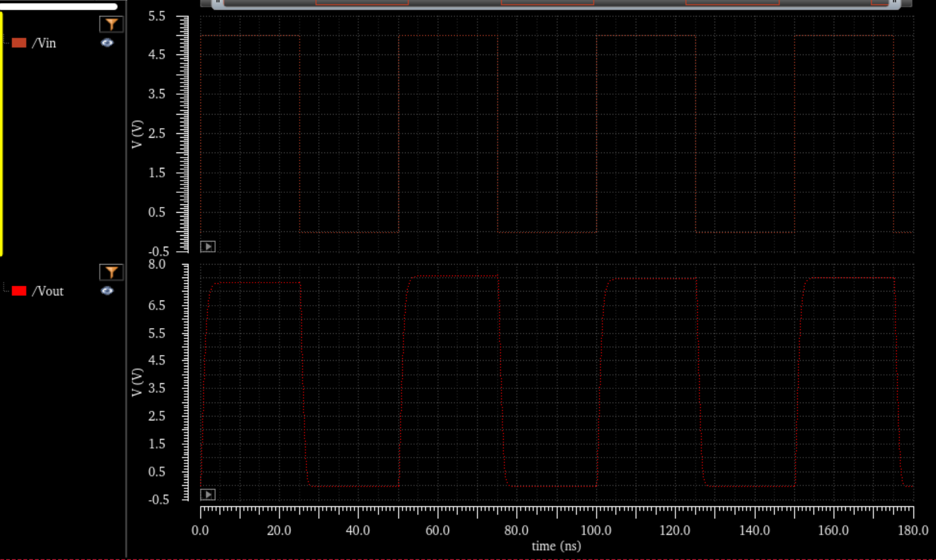The height and width of the screenshot is (560, 936).
Task: Click the 60.0 tick label on time axis
Action: 438,531
